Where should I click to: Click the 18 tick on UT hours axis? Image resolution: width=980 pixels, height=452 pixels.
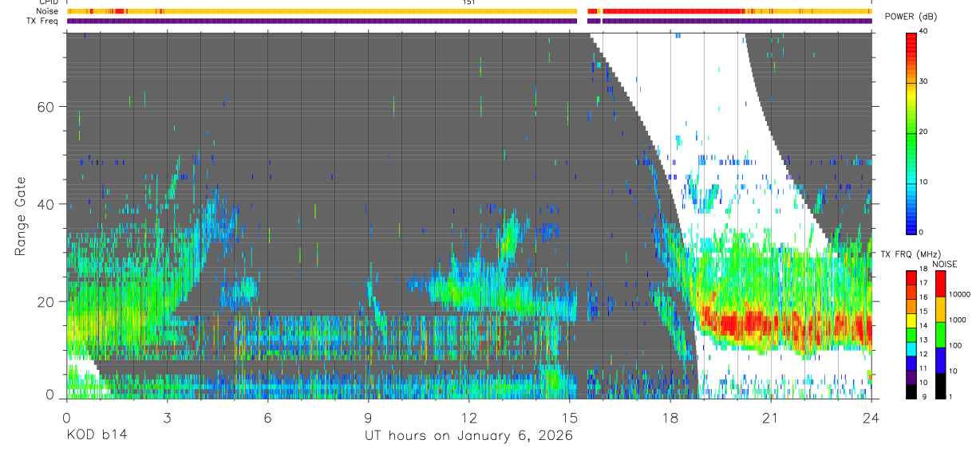coord(670,416)
